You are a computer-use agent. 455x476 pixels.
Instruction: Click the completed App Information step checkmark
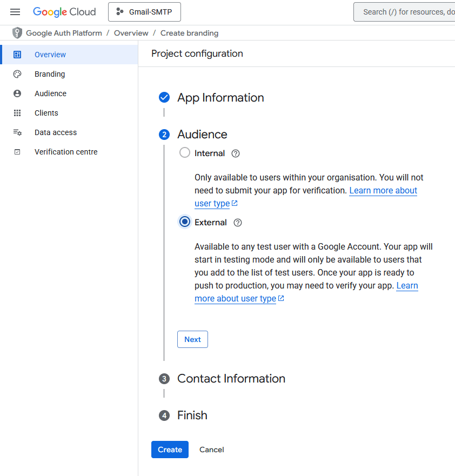coord(164,97)
